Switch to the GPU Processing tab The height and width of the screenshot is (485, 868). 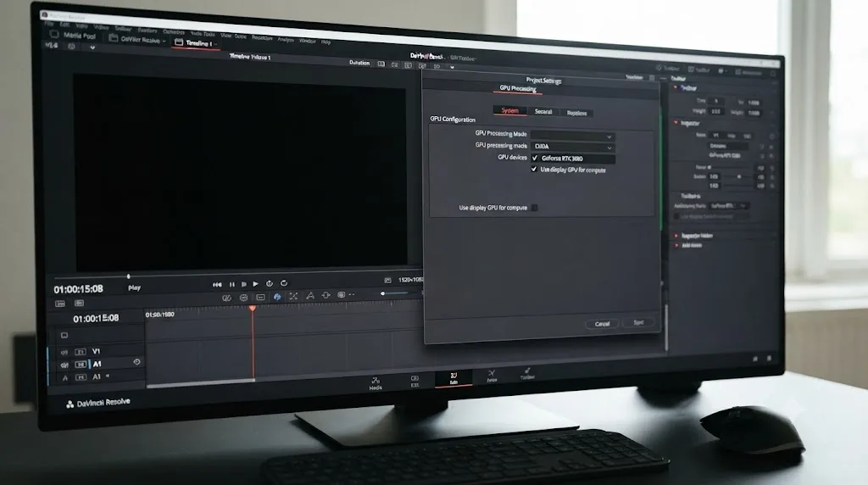point(518,88)
